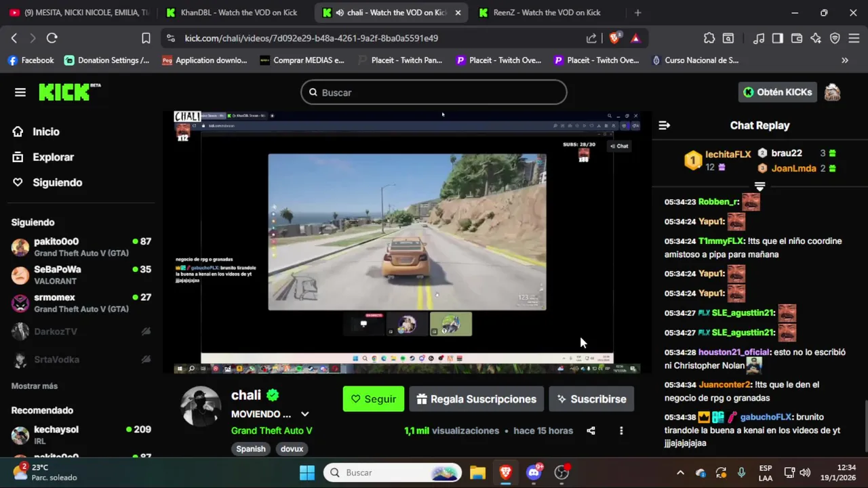Screen dimensions: 868x488
Task: Click the browser address bar URL
Action: click(x=311, y=38)
